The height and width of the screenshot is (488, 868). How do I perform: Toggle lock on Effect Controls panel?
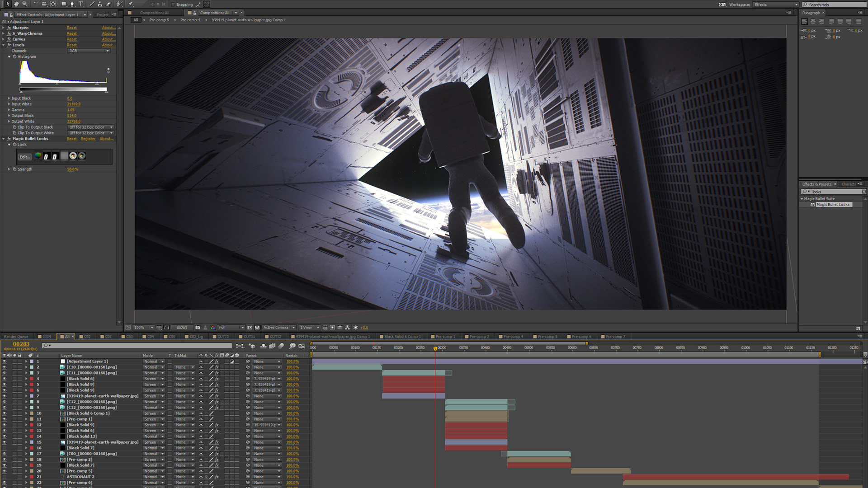click(11, 15)
